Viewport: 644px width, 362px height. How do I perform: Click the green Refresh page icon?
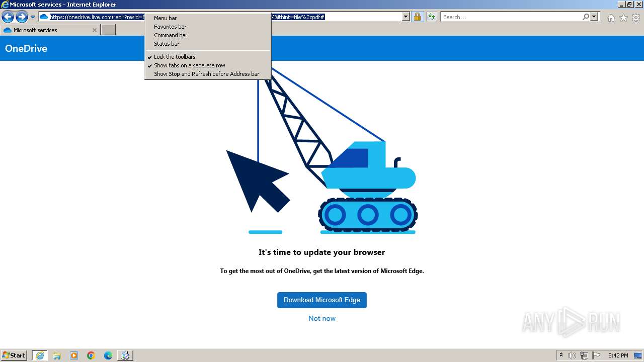click(432, 17)
